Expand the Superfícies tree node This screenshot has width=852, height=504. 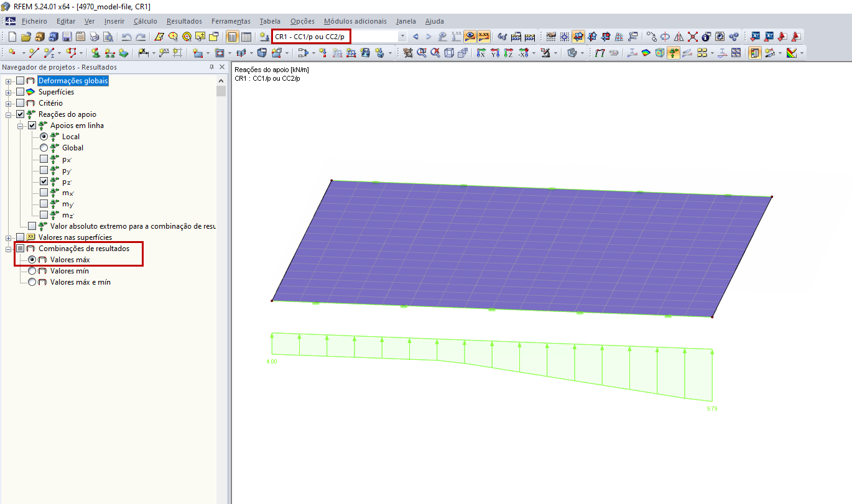tap(9, 92)
